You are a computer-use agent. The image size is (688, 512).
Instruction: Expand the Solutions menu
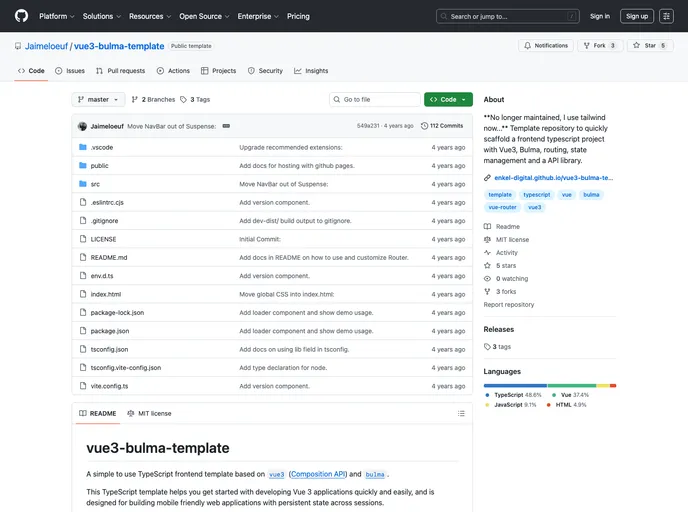(102, 16)
